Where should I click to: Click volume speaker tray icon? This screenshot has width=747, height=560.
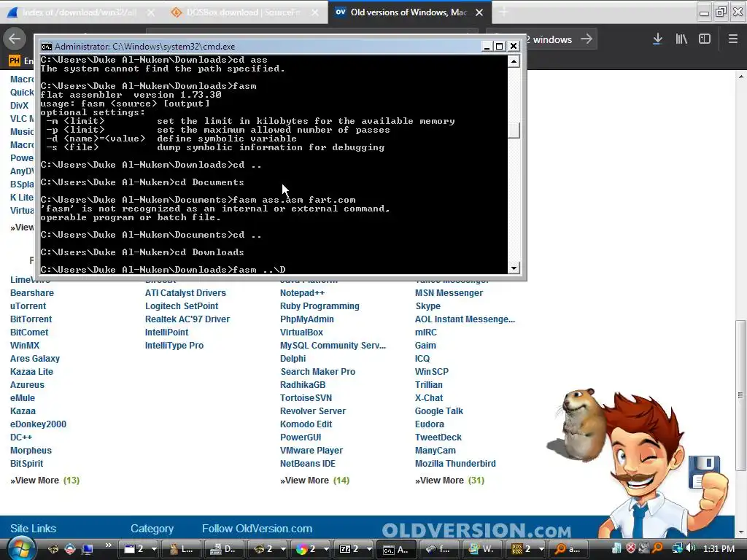click(690, 548)
